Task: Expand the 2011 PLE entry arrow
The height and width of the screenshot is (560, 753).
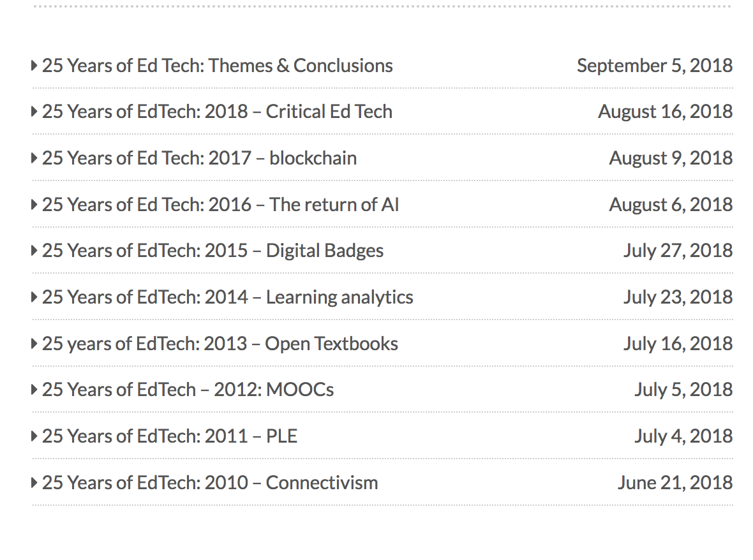Action: pos(34,436)
